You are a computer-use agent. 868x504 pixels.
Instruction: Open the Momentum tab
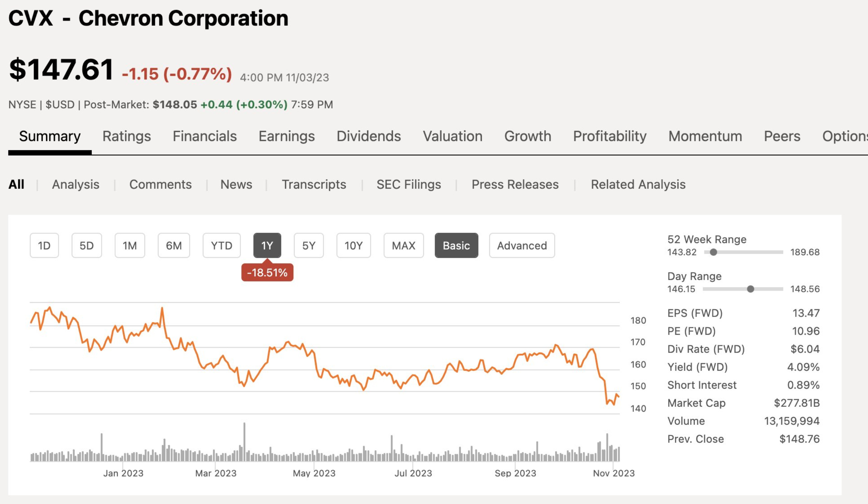[x=705, y=136]
